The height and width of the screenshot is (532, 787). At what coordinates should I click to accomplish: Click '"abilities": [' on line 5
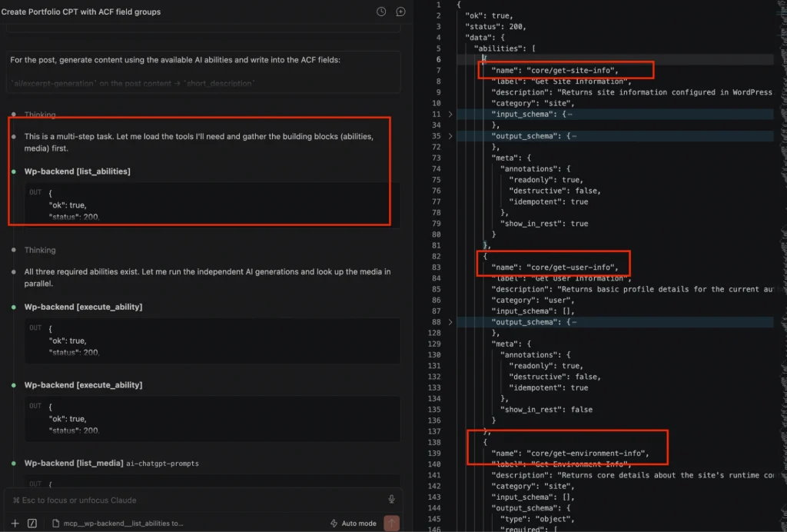click(x=504, y=48)
